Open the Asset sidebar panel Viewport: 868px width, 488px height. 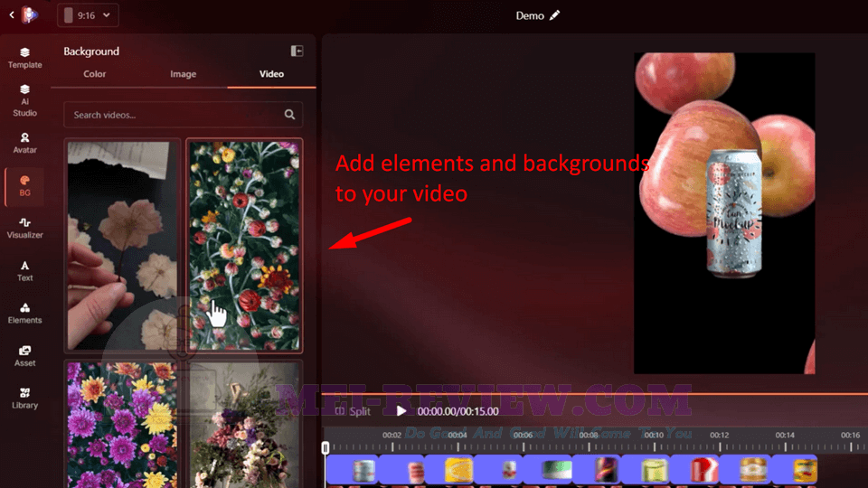point(25,356)
